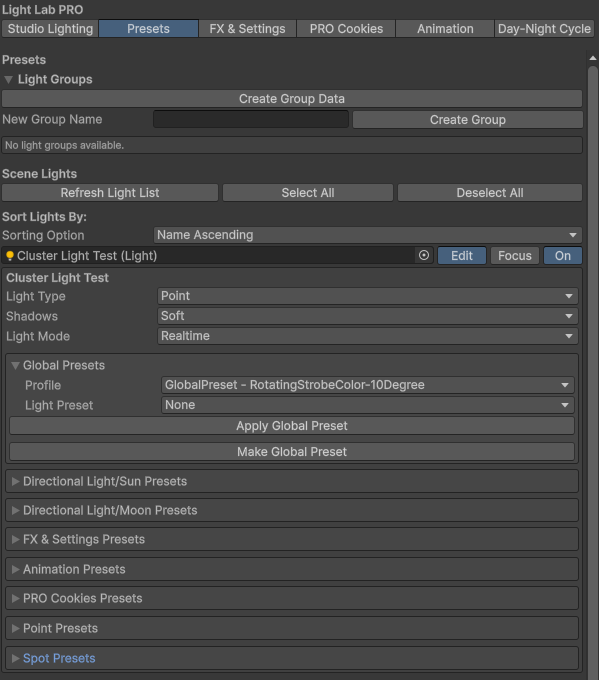This screenshot has height=680, width=599.
Task: Toggle the Edit button for Cluster Light Test
Action: click(462, 255)
